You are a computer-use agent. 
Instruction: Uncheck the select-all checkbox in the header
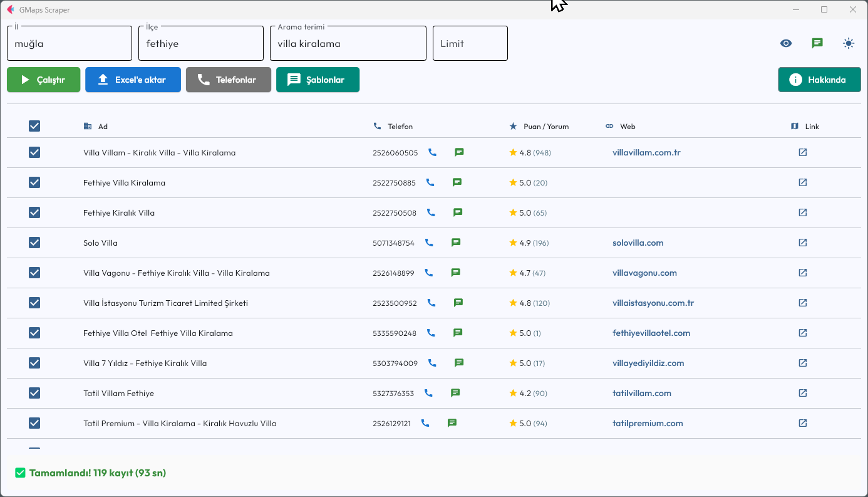pyautogui.click(x=34, y=126)
